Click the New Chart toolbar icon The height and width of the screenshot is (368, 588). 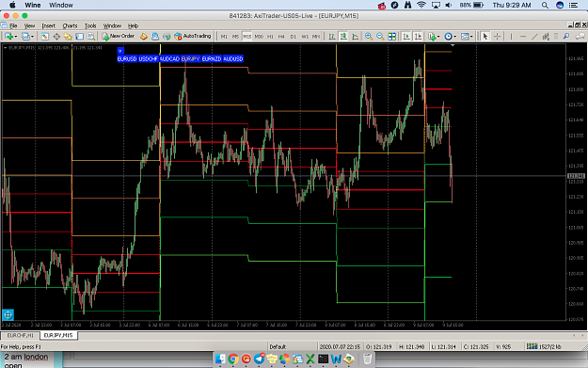click(9, 37)
